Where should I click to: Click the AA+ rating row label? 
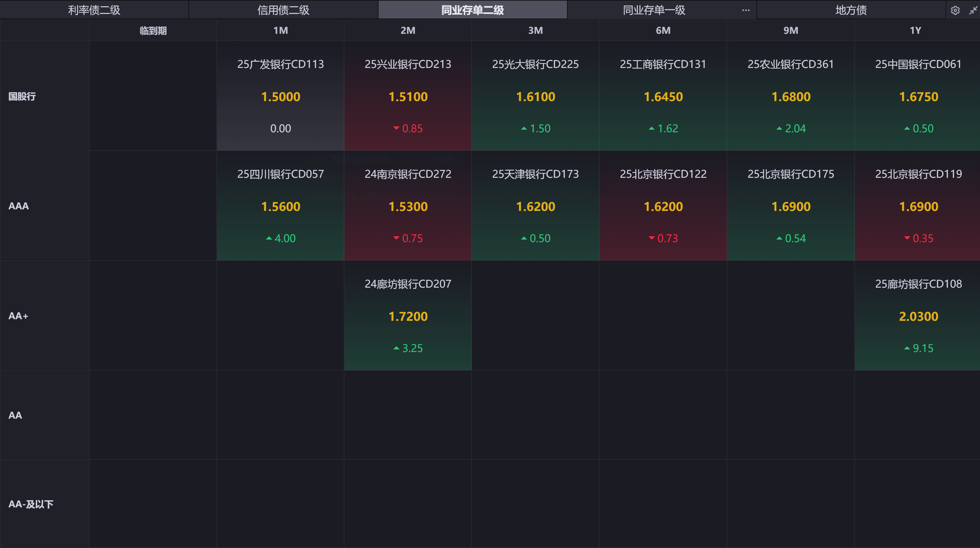tap(18, 316)
